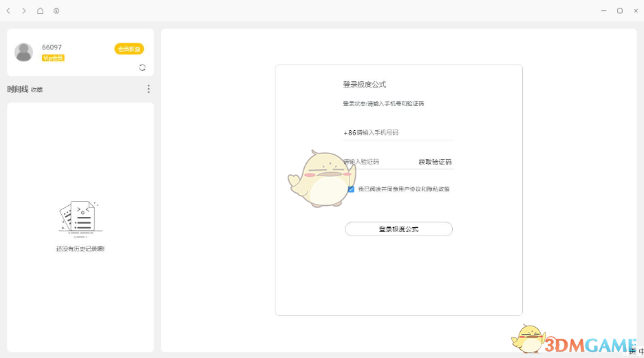Screen dimensions: 644x358
Task: Click the phone number input field
Action: click(x=398, y=132)
